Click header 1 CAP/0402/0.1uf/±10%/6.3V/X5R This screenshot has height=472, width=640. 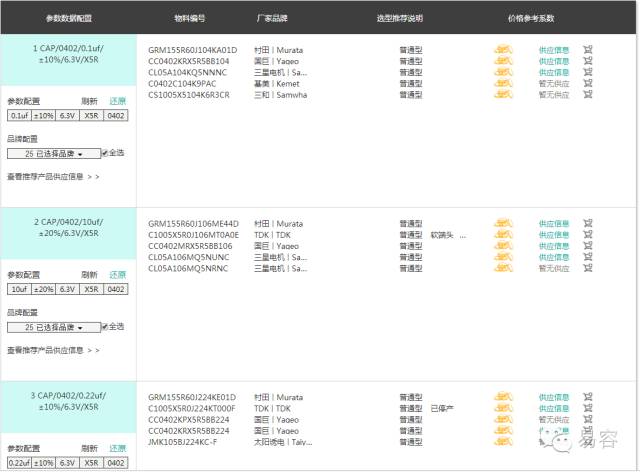coord(69,54)
